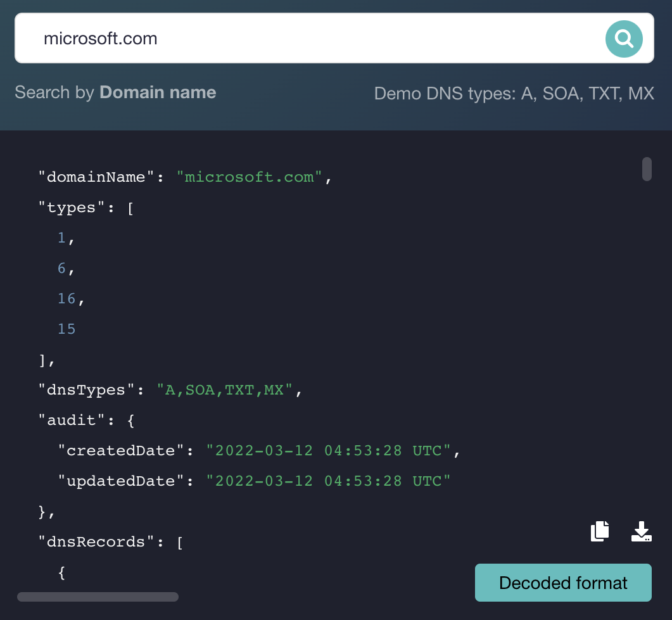Click the Demo DNS types text
This screenshot has height=620, width=672.
tap(514, 93)
